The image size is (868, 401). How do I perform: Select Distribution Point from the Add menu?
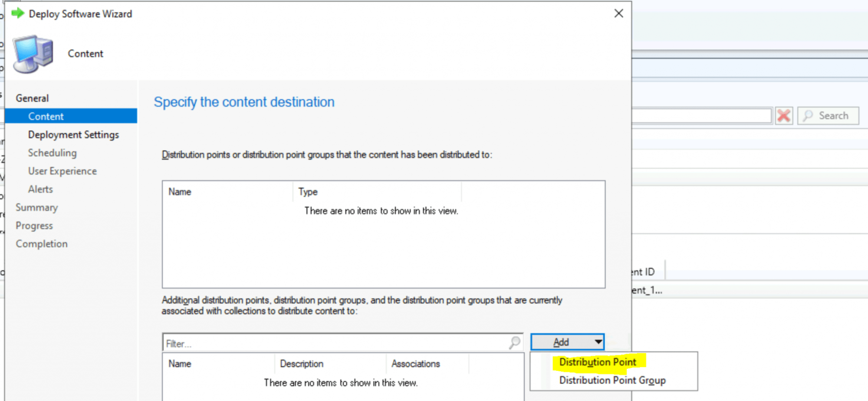click(598, 362)
